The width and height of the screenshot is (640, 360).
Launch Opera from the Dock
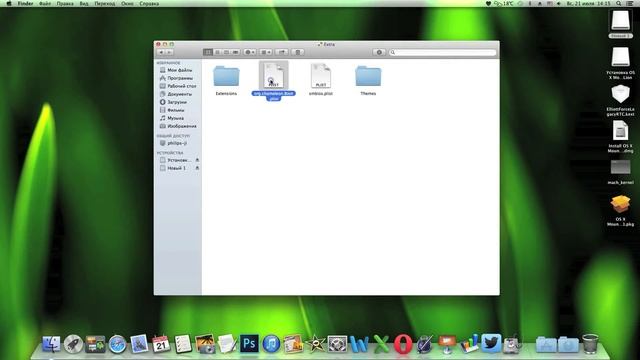pos(403,344)
